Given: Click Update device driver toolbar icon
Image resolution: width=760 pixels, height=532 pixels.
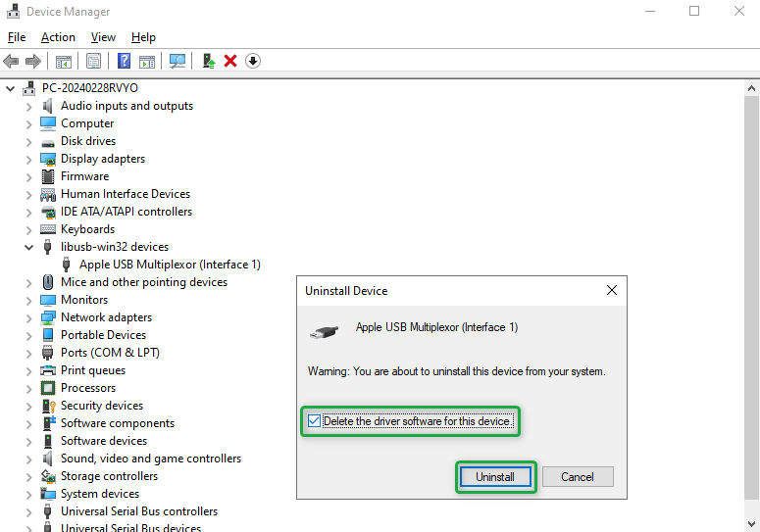Looking at the screenshot, I should 209,61.
